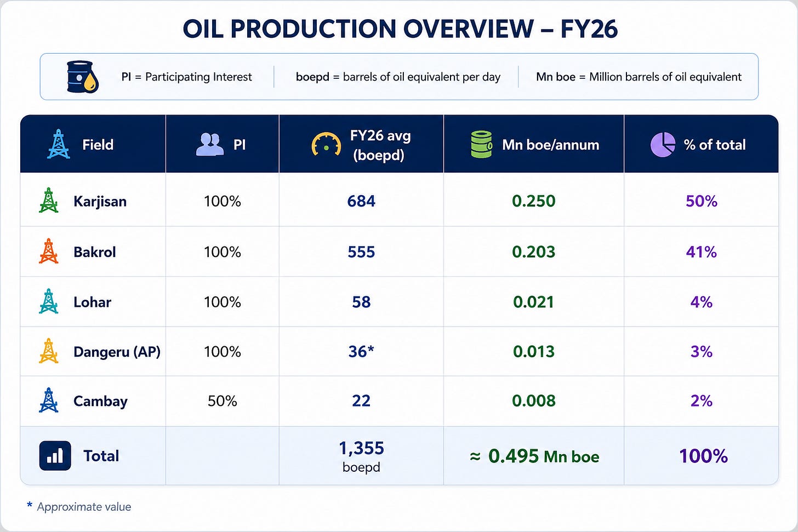Click Cambay's 50% participating interest cell

(223, 401)
